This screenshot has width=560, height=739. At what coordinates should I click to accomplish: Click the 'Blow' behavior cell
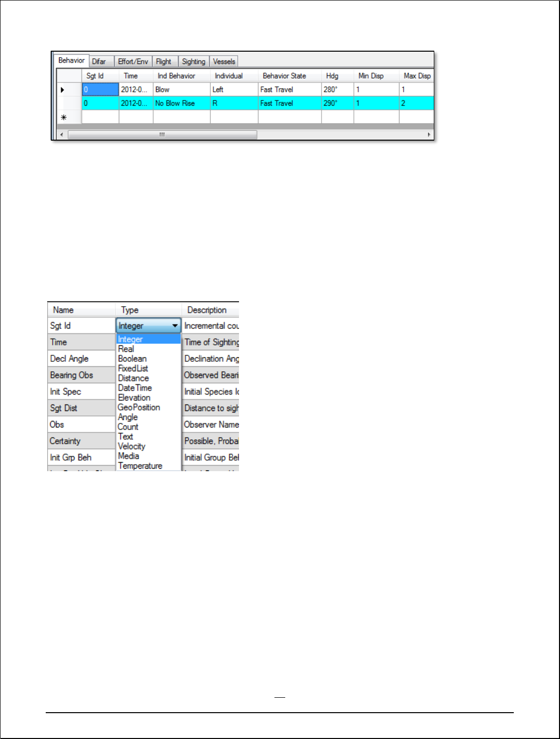pos(182,89)
